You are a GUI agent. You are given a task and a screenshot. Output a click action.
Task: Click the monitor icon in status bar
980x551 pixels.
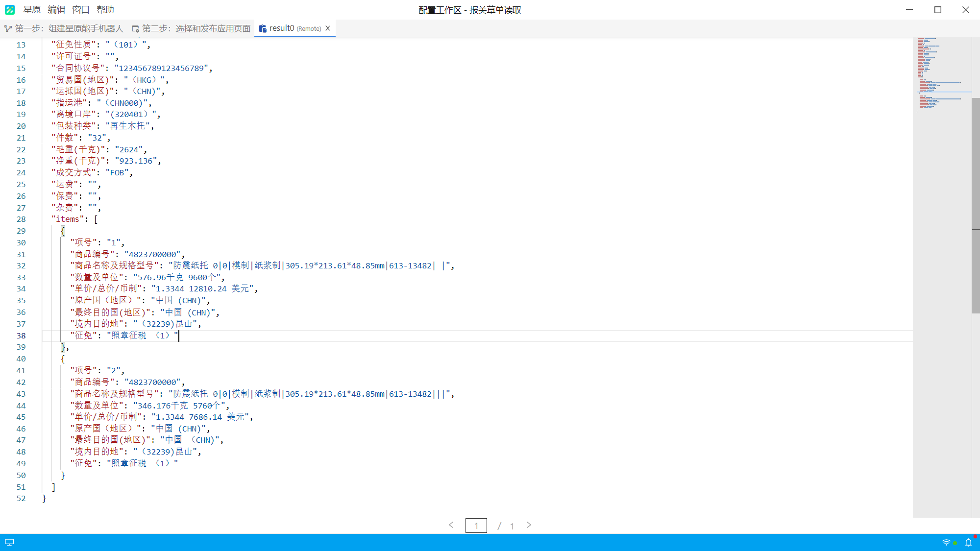(x=9, y=542)
